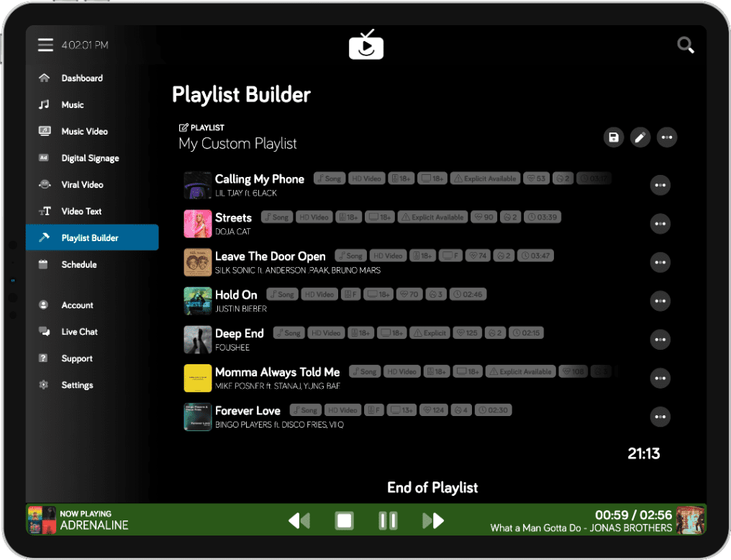
Task: Save the playlist with disk icon
Action: coord(614,137)
